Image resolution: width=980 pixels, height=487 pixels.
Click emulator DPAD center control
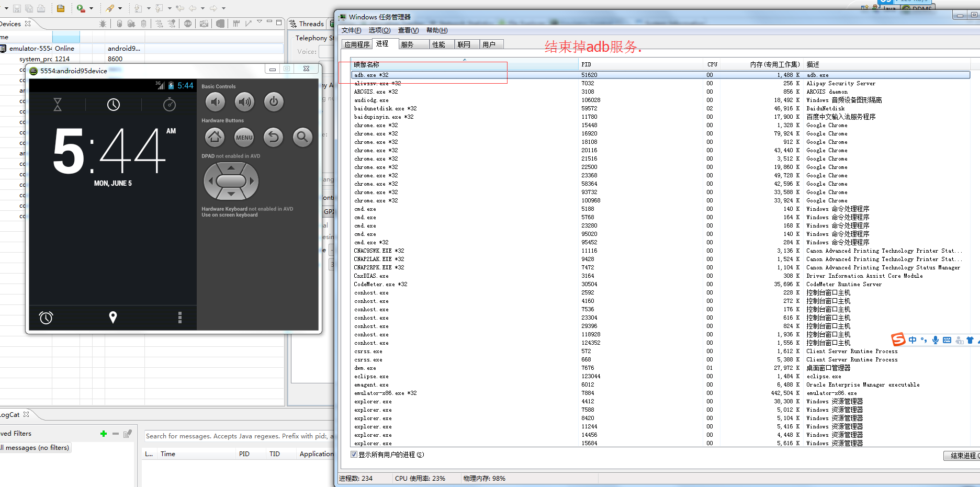(x=231, y=181)
